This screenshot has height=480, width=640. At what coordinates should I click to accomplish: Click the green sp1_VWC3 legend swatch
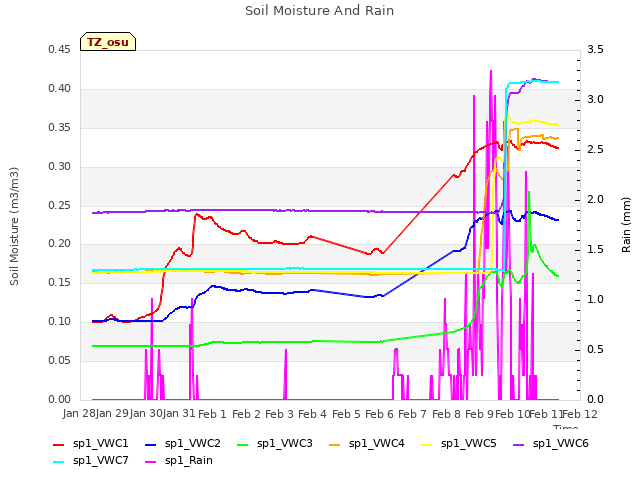click(242, 445)
